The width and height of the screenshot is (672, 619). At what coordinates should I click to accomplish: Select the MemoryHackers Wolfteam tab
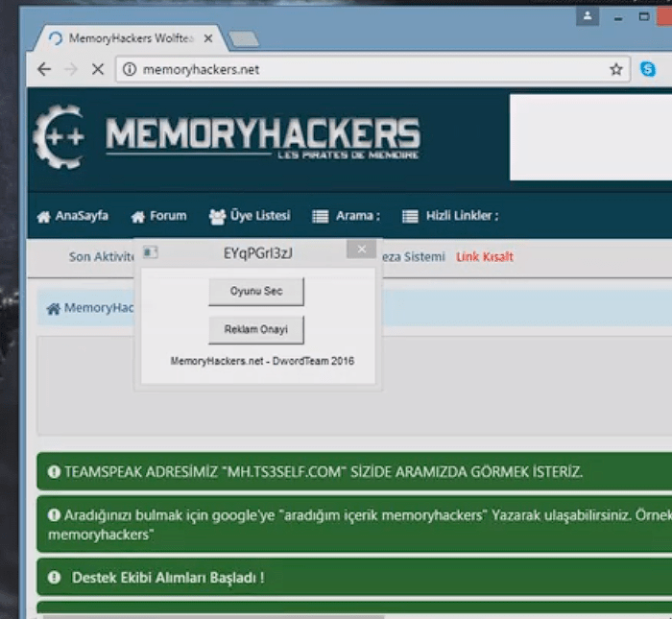[x=130, y=38]
